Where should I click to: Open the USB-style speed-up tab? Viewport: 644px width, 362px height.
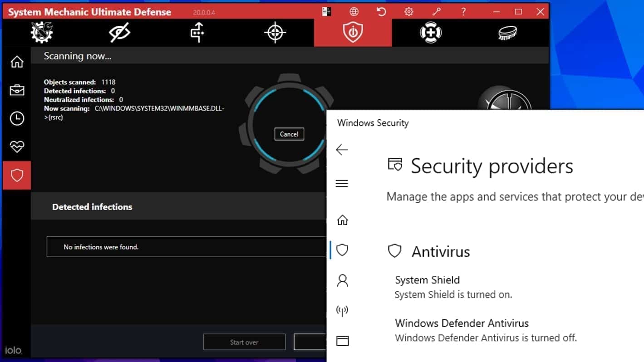pos(197,33)
